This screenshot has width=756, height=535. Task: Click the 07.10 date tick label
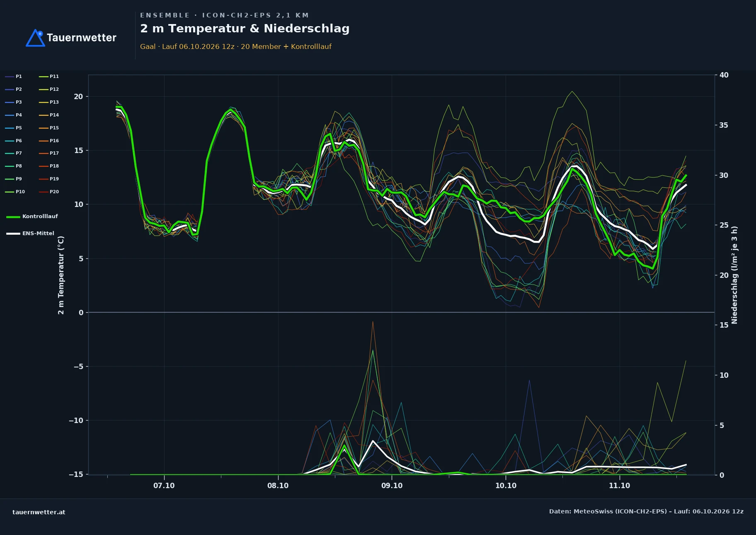pos(164,486)
